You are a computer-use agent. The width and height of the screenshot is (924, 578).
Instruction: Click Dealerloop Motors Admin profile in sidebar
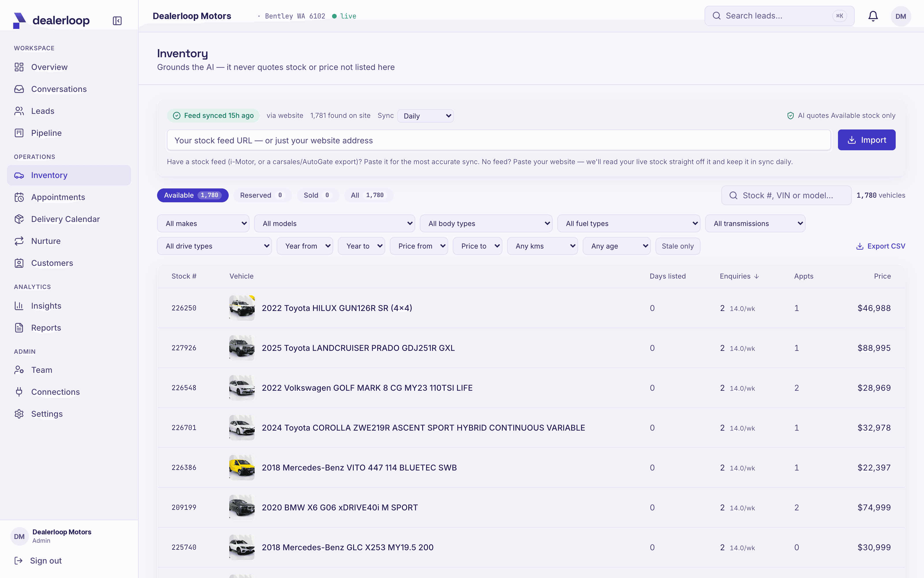[51, 536]
